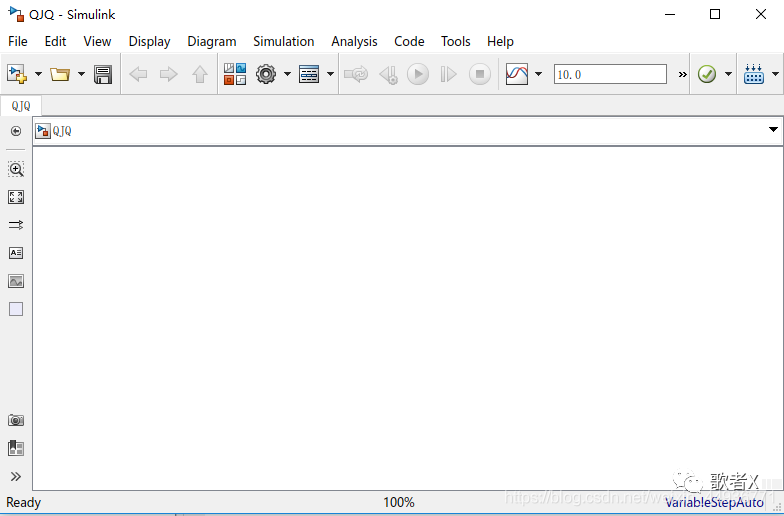
Task: Expand the Build Model dropdown arrow
Action: point(775,74)
